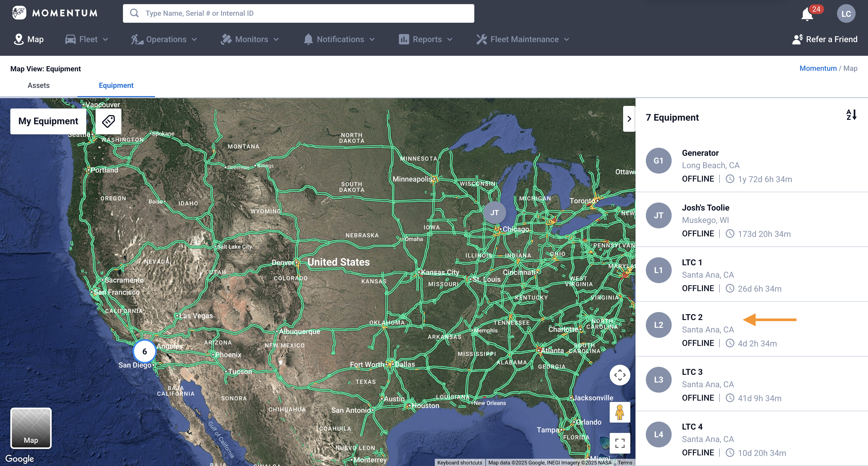Click the My Equipment button

(48, 121)
